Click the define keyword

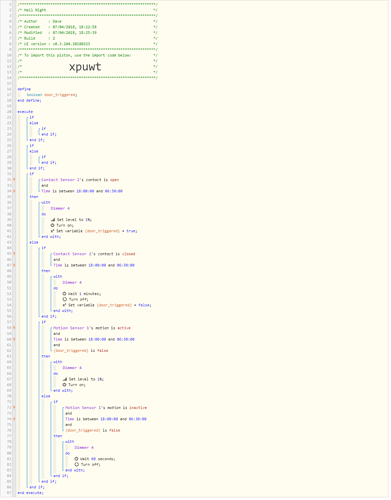tap(24, 90)
